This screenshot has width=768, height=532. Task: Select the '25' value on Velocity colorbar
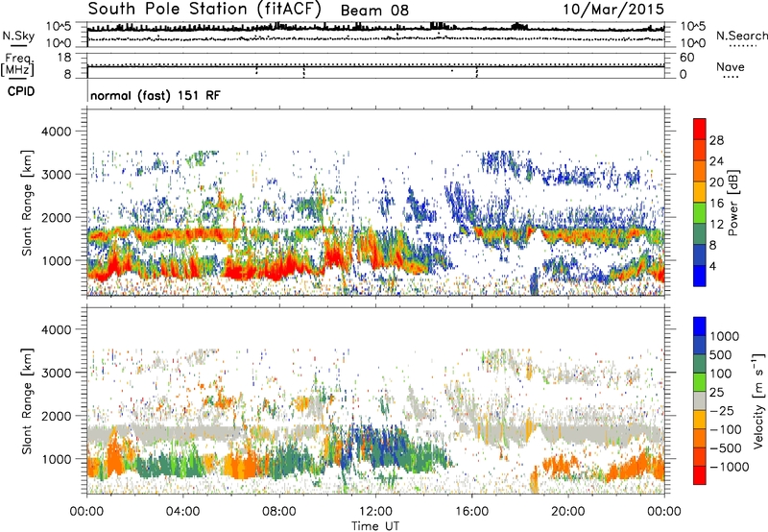point(716,393)
